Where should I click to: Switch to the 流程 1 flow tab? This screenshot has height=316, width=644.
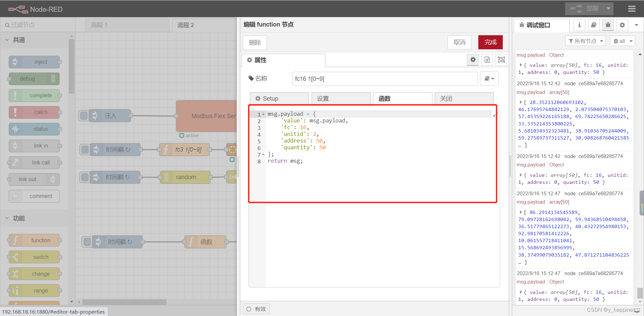[127, 25]
